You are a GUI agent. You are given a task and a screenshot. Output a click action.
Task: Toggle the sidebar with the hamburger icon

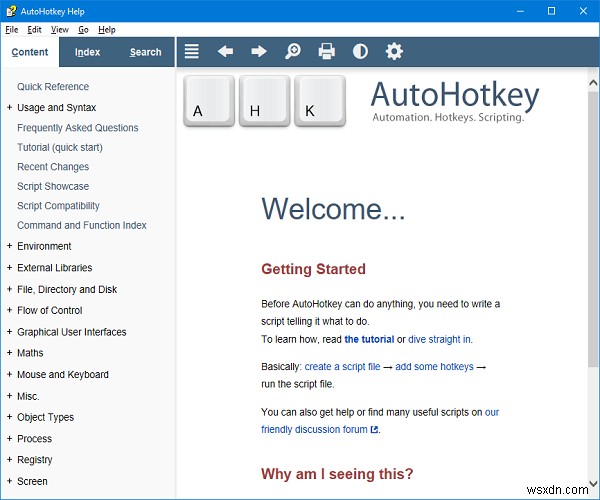(191, 51)
